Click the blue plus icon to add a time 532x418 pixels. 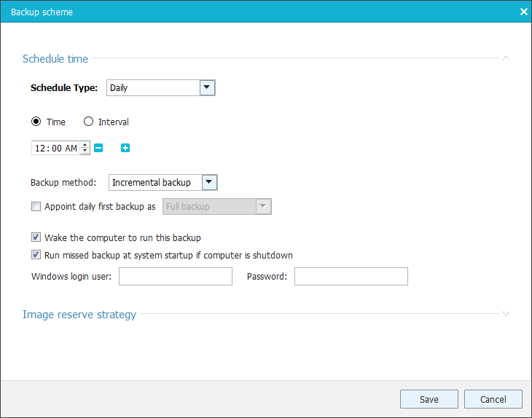pyautogui.click(x=125, y=149)
